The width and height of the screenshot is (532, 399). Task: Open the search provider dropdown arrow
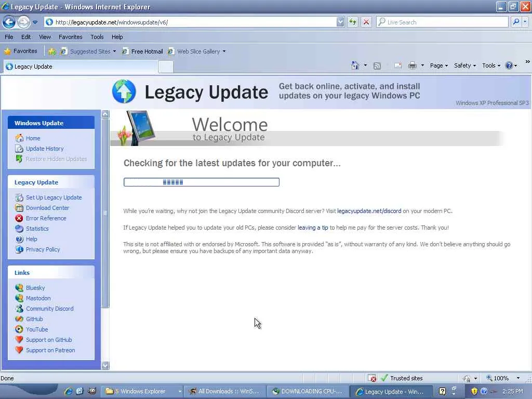point(525,22)
